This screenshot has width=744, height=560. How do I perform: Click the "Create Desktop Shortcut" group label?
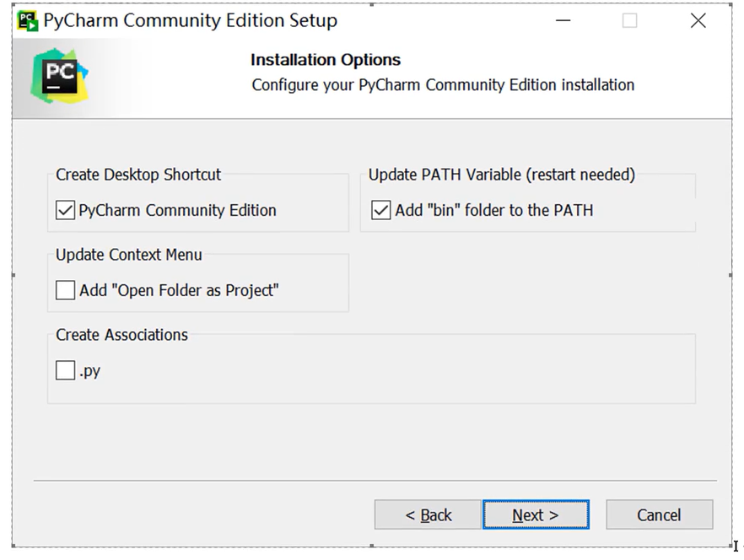pos(138,175)
